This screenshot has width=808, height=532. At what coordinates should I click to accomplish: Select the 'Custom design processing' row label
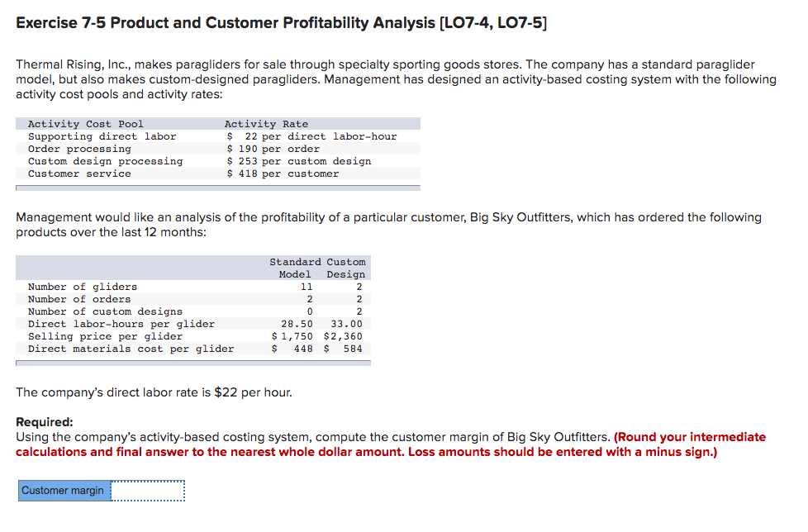coord(105,161)
